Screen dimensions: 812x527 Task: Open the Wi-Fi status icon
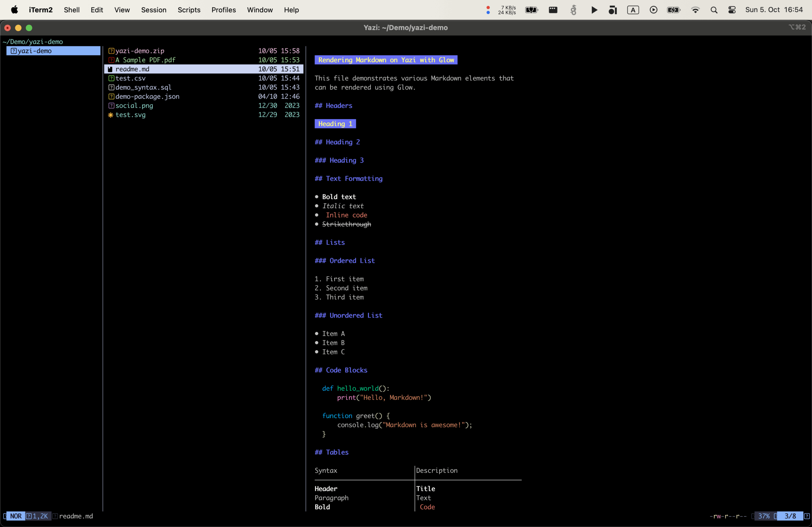695,10
